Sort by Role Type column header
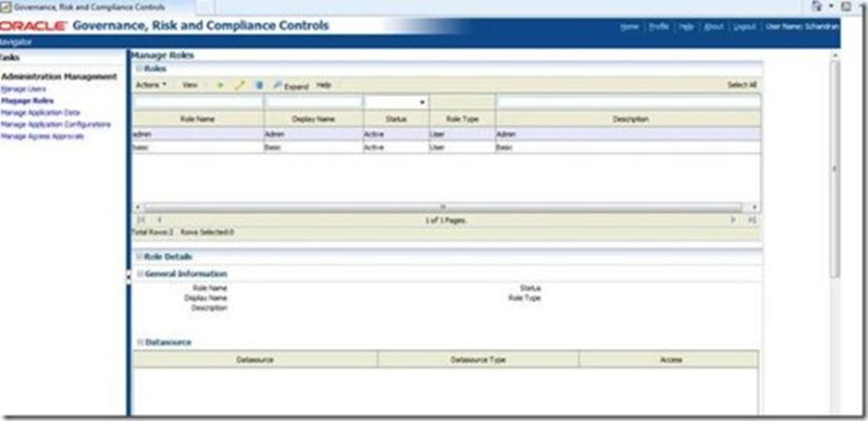868x421 pixels. 463,119
